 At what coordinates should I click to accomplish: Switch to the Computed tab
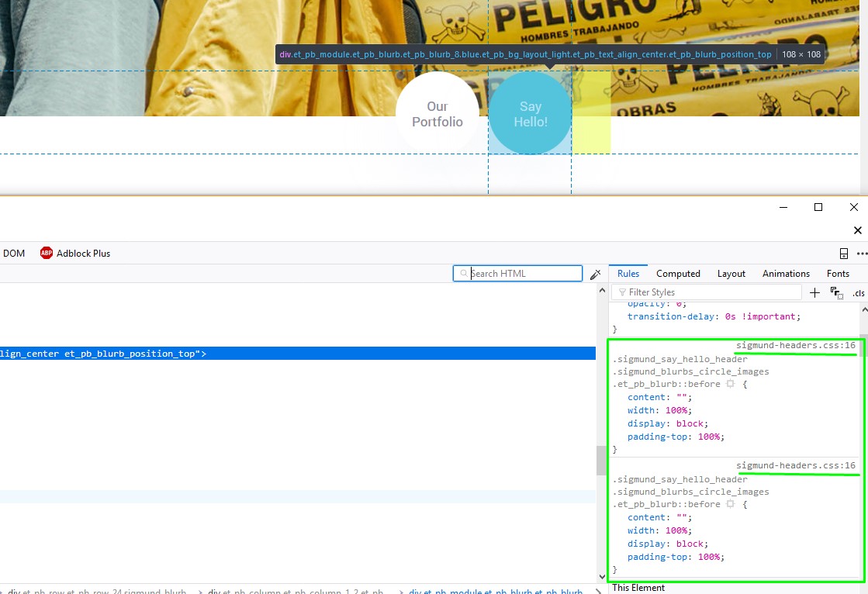[x=678, y=274]
